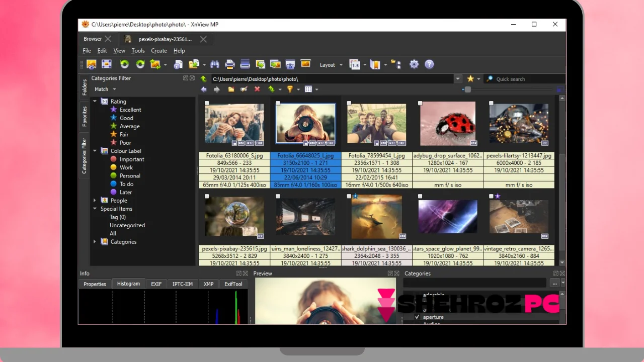The height and width of the screenshot is (362, 644).
Task: Open the Tools menu
Action: click(138, 51)
